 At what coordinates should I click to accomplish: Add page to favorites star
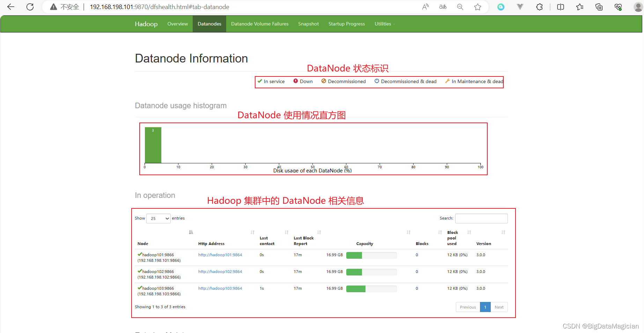coord(478,7)
